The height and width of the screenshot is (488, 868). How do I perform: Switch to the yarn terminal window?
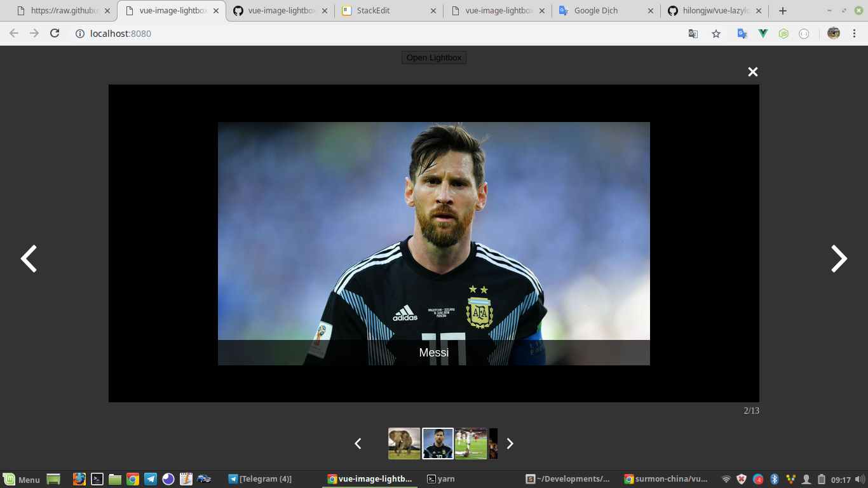pyautogui.click(x=440, y=479)
